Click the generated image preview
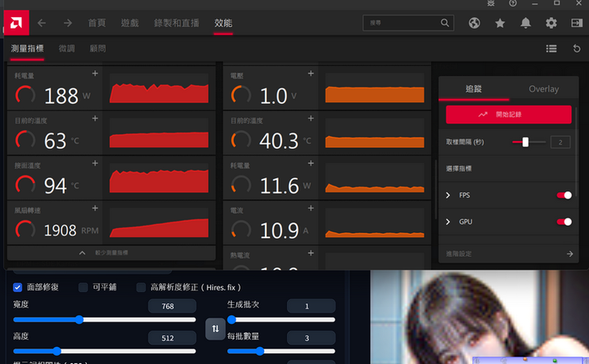Image resolution: width=589 pixels, height=364 pixels. click(x=479, y=317)
